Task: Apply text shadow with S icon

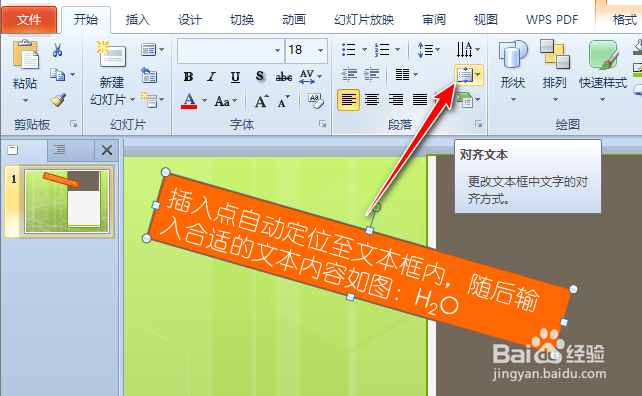Action: click(260, 76)
